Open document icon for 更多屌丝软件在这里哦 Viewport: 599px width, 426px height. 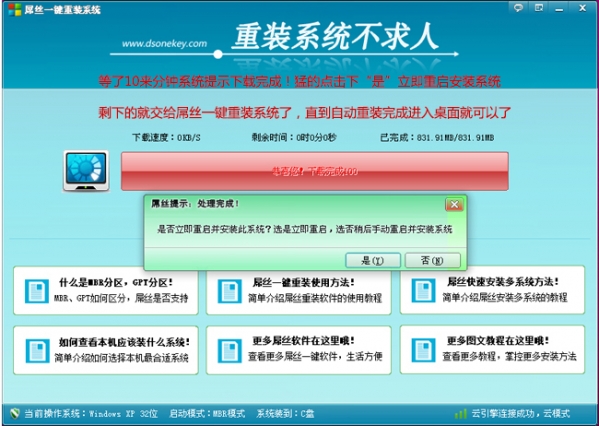click(230, 351)
